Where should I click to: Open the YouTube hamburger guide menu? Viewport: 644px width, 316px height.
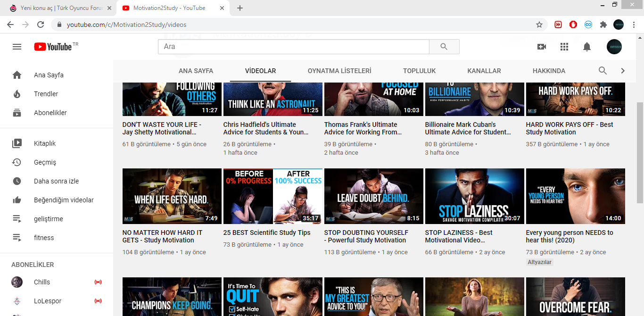tap(17, 47)
